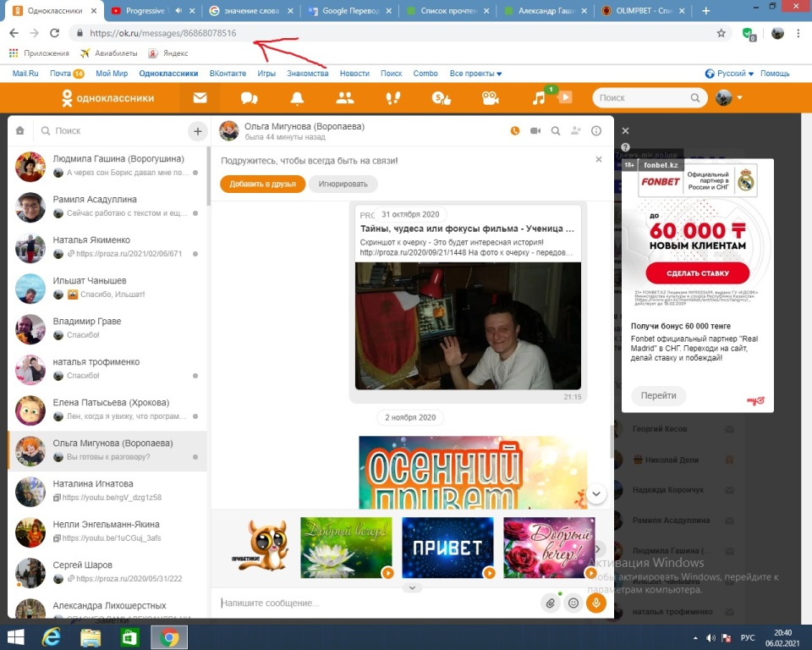Reload the page in Chrome
This screenshot has width=812, height=650.
tap(54, 33)
